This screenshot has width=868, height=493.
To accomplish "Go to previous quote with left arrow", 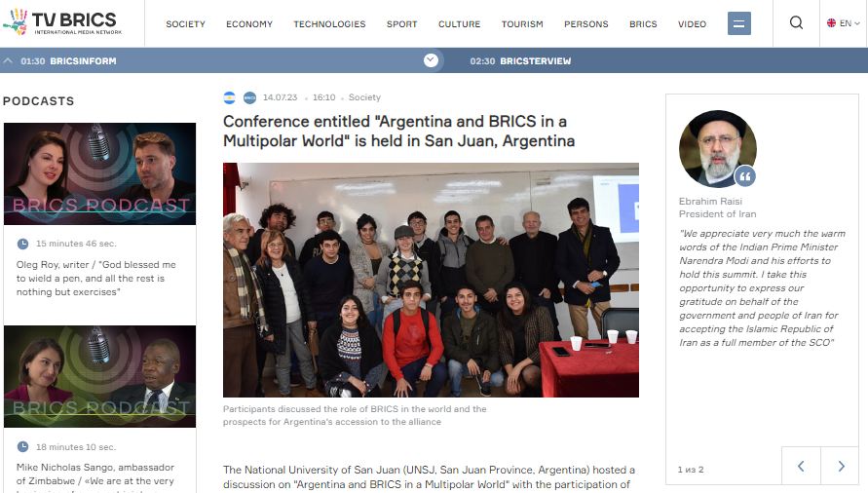I will click(801, 466).
